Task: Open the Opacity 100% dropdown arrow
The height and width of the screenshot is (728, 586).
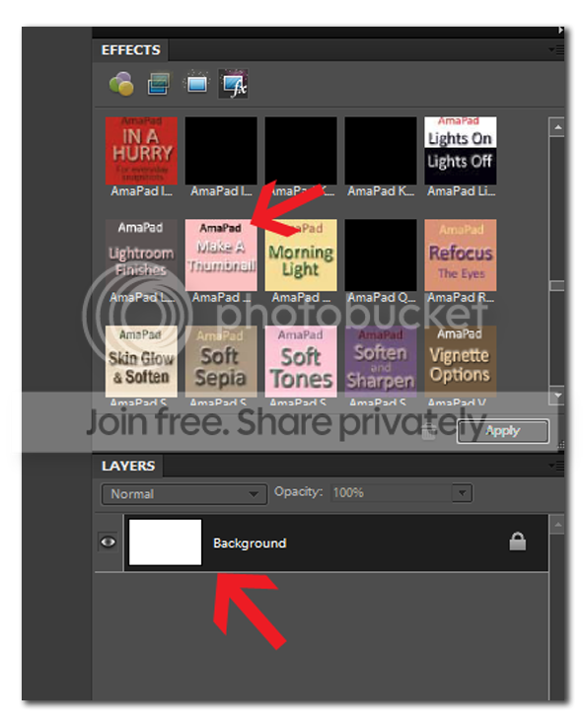Action: [463, 492]
